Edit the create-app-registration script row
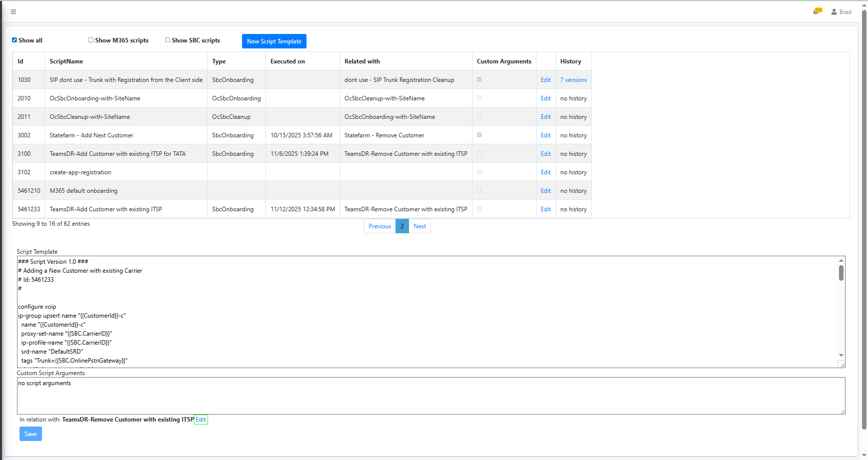 [x=545, y=172]
